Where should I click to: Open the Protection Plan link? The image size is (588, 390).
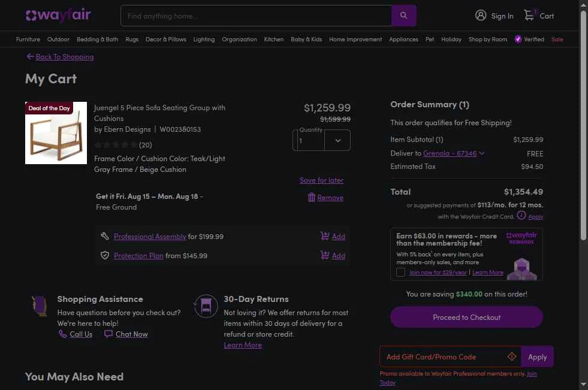tap(138, 255)
